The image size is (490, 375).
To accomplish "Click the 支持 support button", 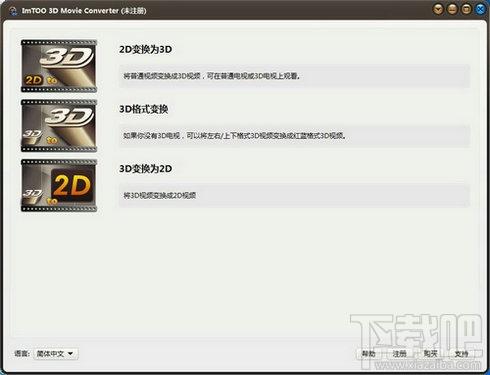I will [x=461, y=354].
